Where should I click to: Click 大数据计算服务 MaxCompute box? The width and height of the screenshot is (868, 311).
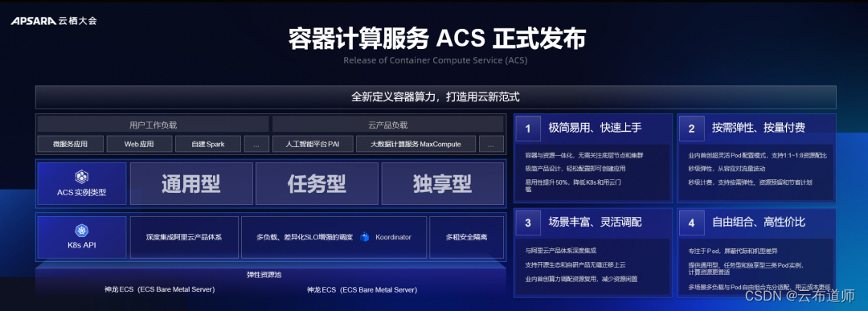(x=416, y=145)
